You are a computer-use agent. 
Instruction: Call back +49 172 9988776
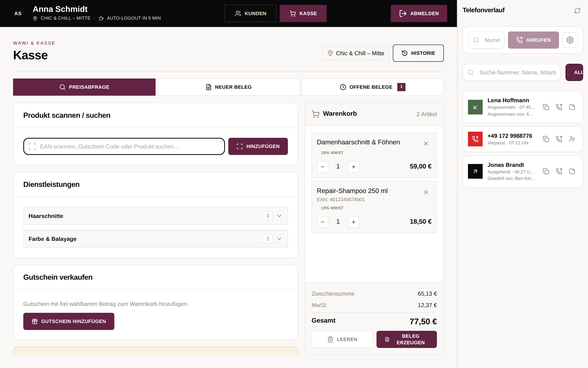tap(559, 139)
